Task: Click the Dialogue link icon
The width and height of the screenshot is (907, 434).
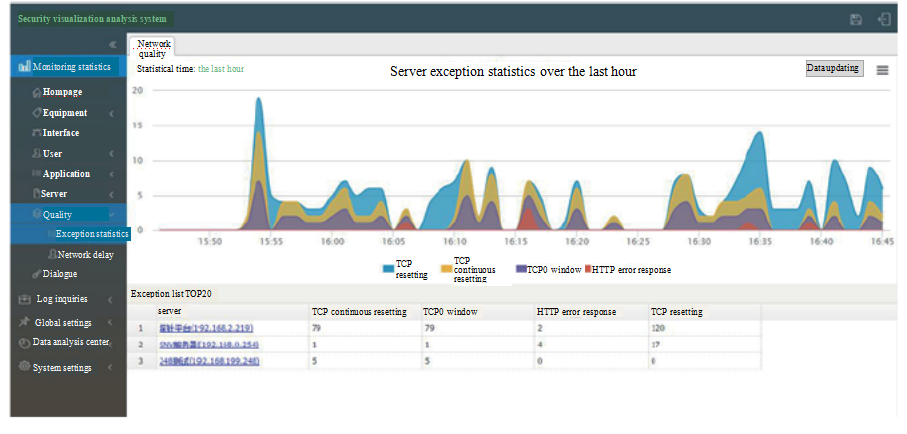Action: click(x=37, y=274)
